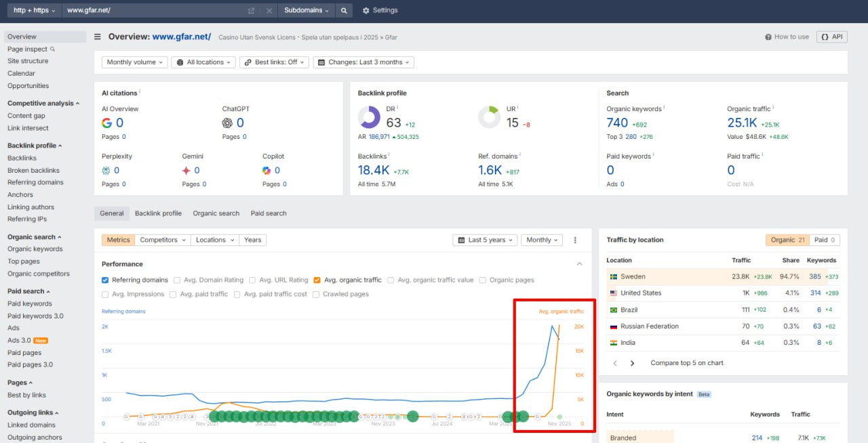Click the hamburger menu icon beside Overview
Screen dimensions: 868x443
[98, 37]
